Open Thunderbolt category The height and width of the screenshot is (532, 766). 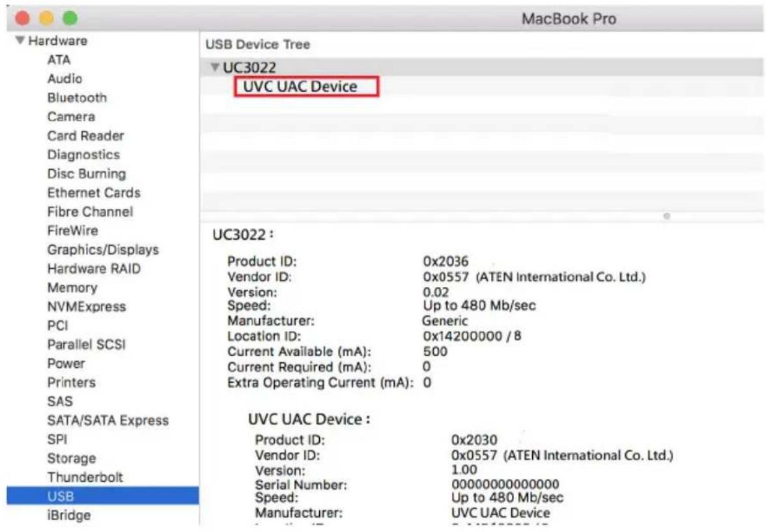click(85, 477)
